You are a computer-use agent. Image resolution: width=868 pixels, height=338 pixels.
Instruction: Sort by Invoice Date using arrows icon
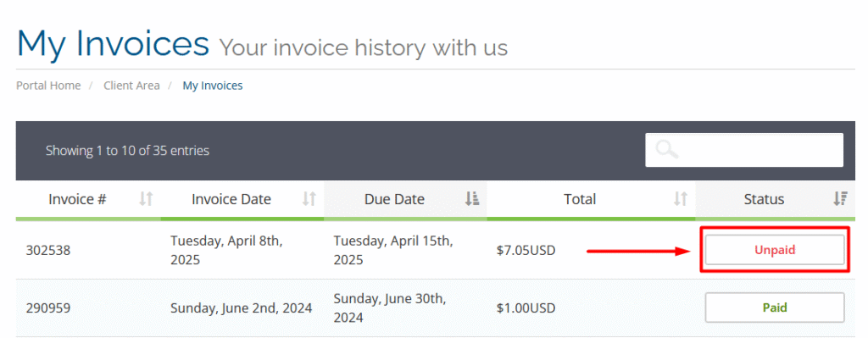pyautogui.click(x=309, y=199)
